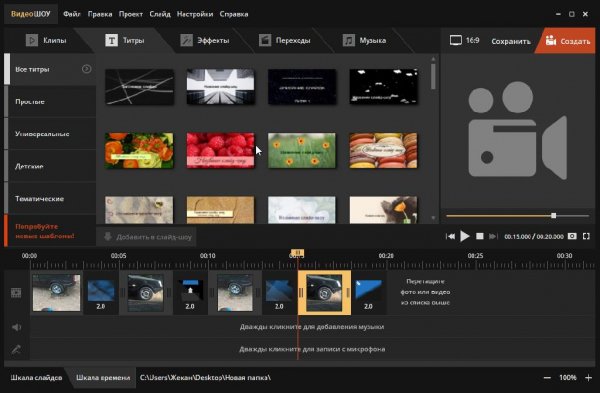Click the titles gallery scrollbar thumb
The height and width of the screenshot is (393, 600).
pyautogui.click(x=433, y=76)
